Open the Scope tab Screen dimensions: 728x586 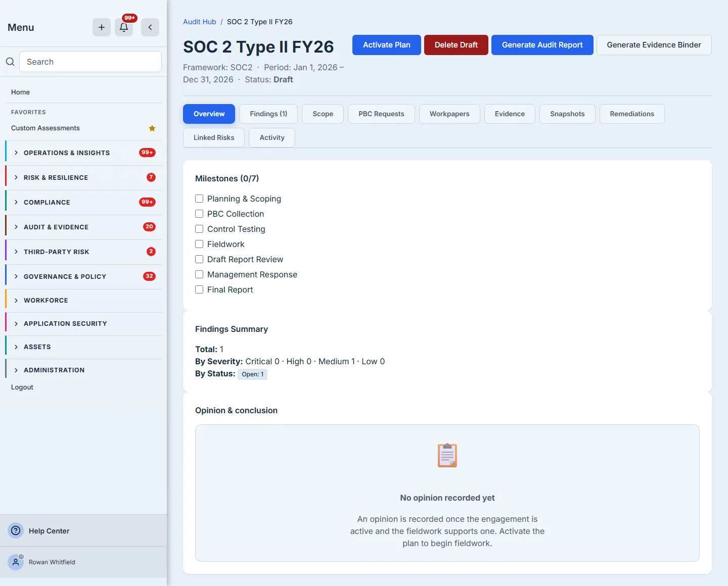[x=323, y=114]
